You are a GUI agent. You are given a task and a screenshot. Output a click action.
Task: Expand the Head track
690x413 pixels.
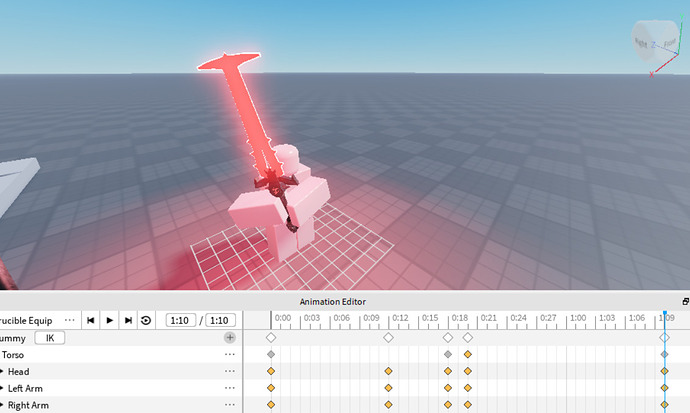pos(2,372)
